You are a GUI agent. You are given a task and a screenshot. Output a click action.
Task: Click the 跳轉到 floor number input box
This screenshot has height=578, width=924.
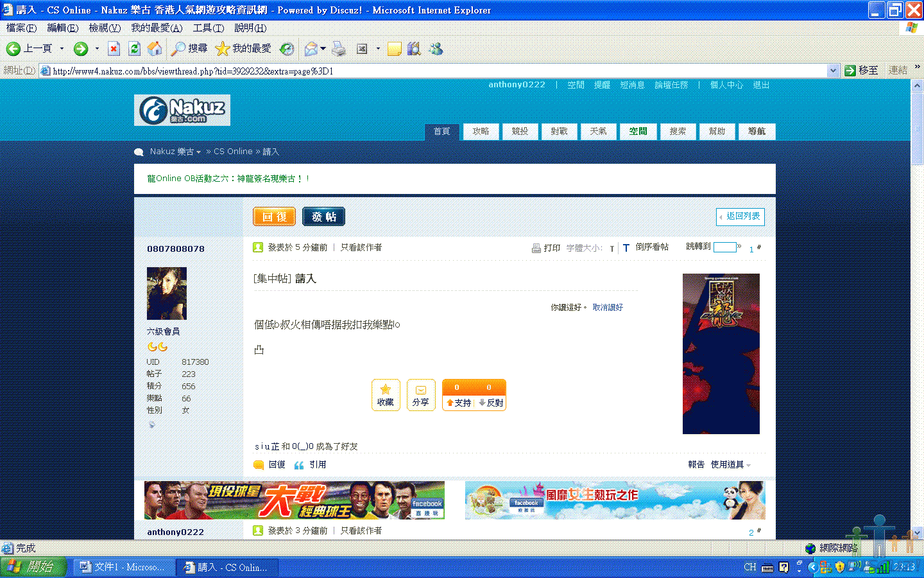[x=724, y=247]
